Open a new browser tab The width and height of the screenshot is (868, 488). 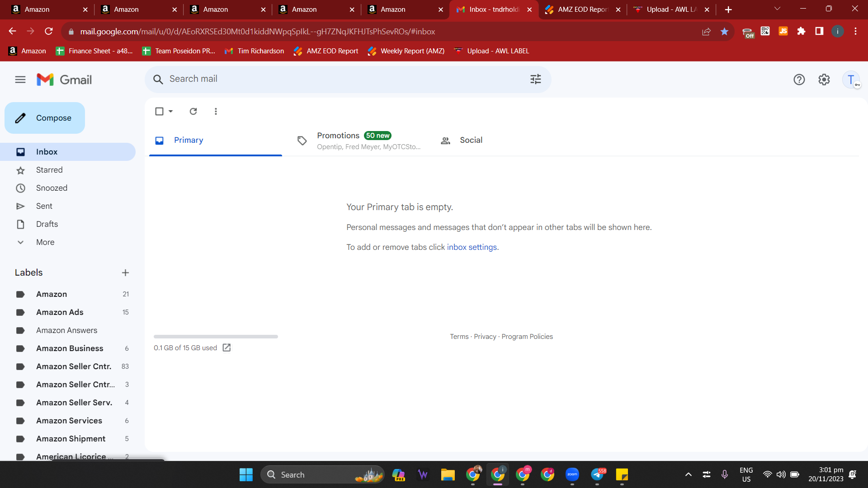[x=728, y=9]
